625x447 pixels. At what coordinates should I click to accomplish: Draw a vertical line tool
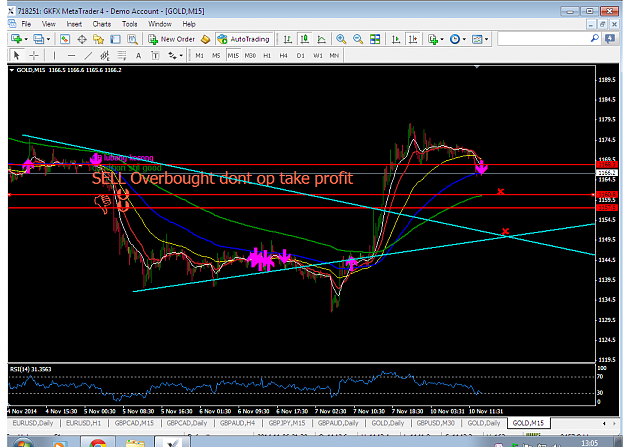pyautogui.click(x=54, y=55)
